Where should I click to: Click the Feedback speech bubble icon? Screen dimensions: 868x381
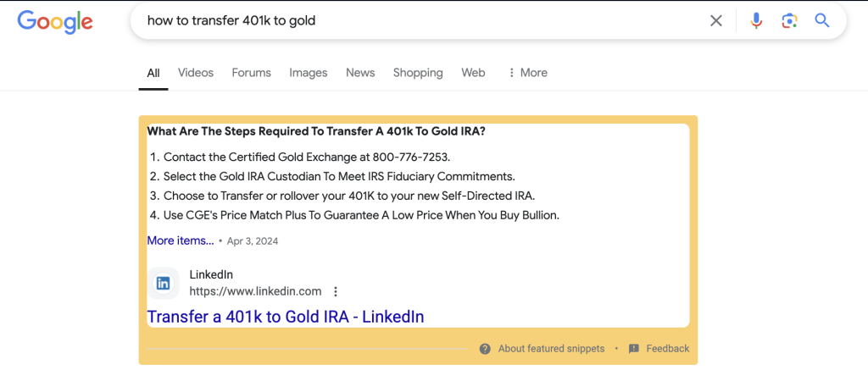[634, 348]
